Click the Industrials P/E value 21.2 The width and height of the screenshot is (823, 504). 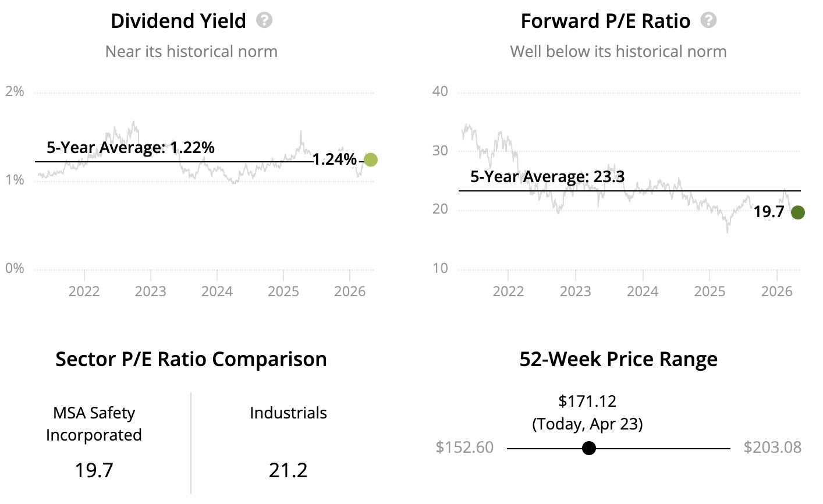288,470
